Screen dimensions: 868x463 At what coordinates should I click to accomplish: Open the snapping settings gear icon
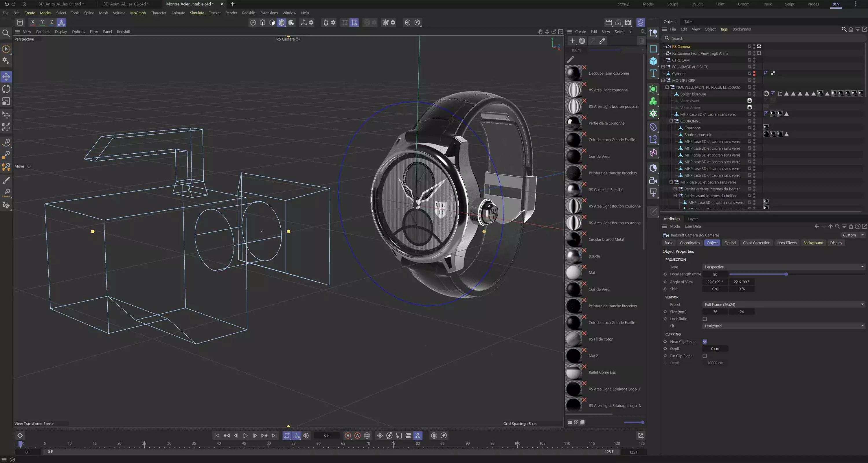click(333, 23)
